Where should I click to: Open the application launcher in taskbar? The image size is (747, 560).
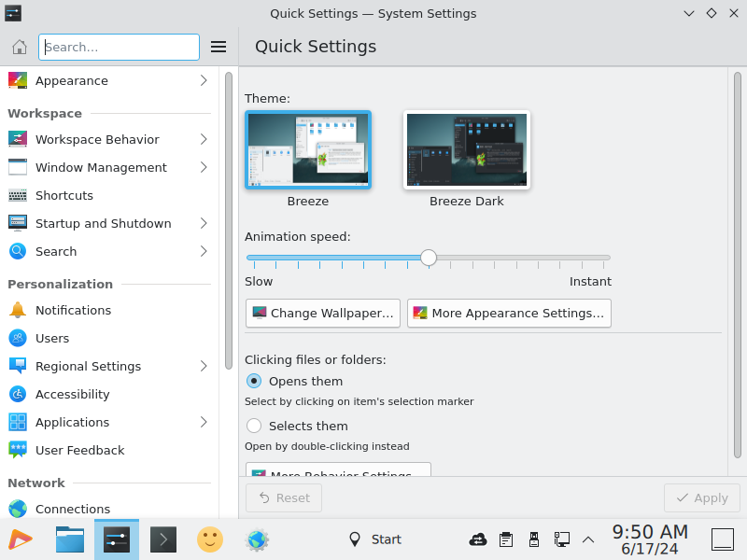pos(21,539)
